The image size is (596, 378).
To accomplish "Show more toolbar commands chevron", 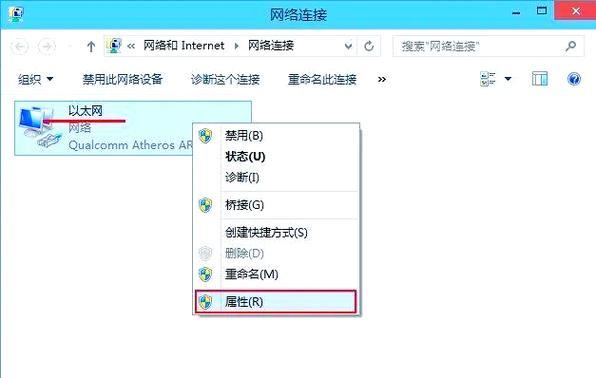I will tap(382, 79).
